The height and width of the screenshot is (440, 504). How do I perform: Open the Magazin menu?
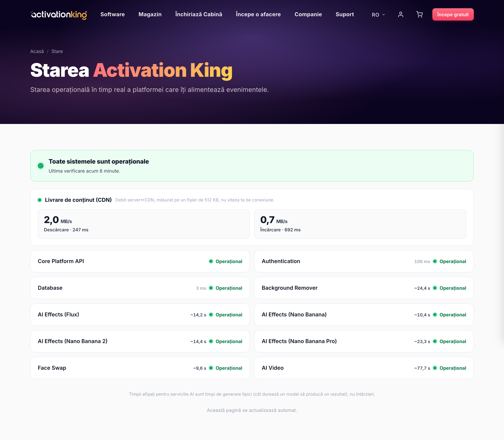(150, 14)
